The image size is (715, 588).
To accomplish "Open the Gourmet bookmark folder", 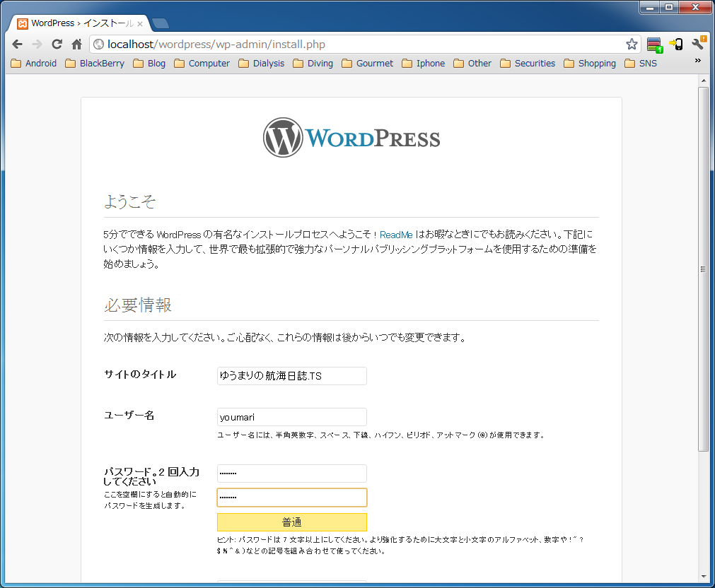I will coord(368,64).
